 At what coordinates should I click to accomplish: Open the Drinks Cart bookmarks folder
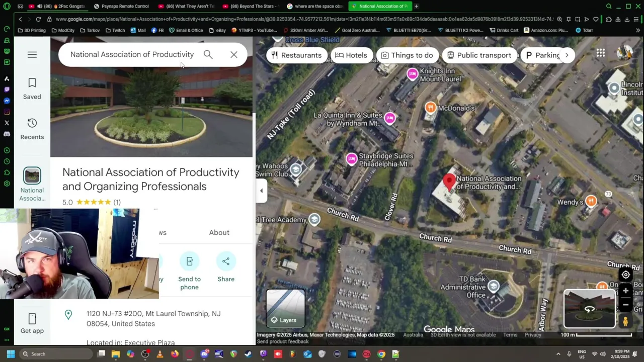pos(504,30)
